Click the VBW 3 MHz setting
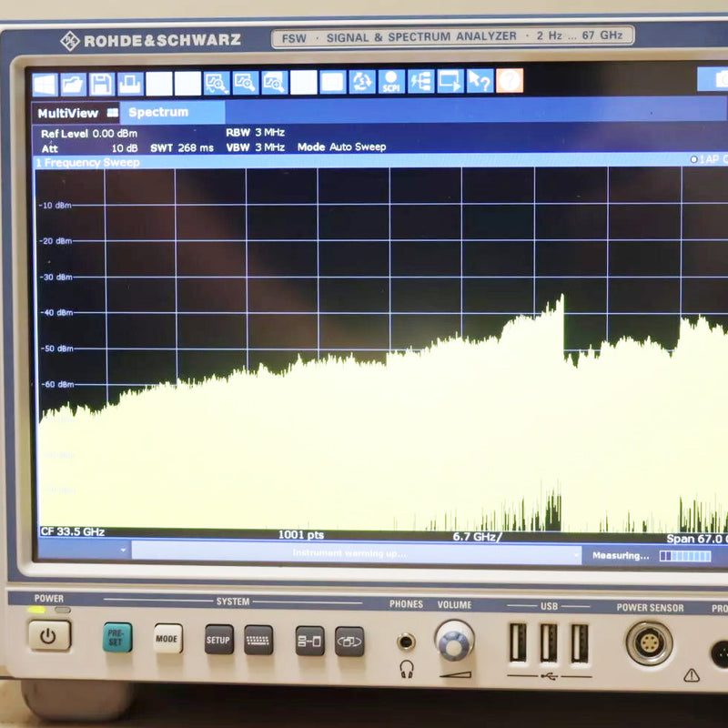This screenshot has height=728, width=728. (x=255, y=147)
